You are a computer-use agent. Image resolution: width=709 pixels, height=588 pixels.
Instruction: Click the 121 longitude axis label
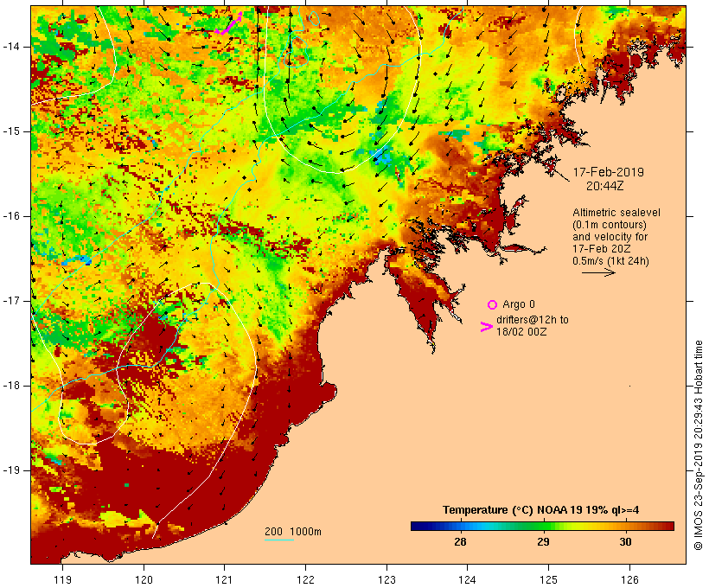pos(224,579)
